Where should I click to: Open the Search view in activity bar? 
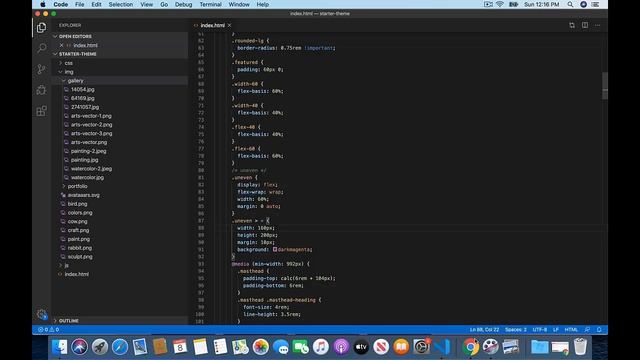pyautogui.click(x=41, y=48)
